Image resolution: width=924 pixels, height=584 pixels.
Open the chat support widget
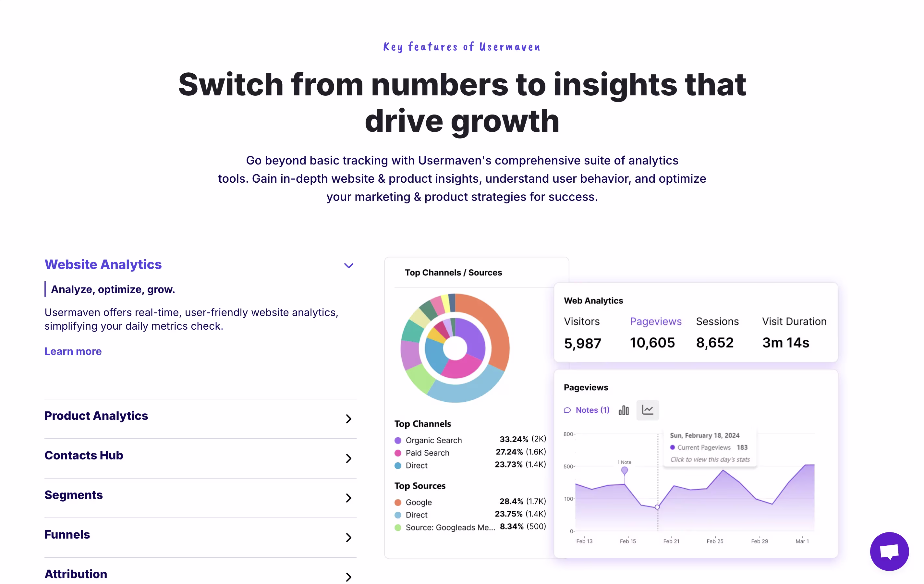(x=889, y=551)
